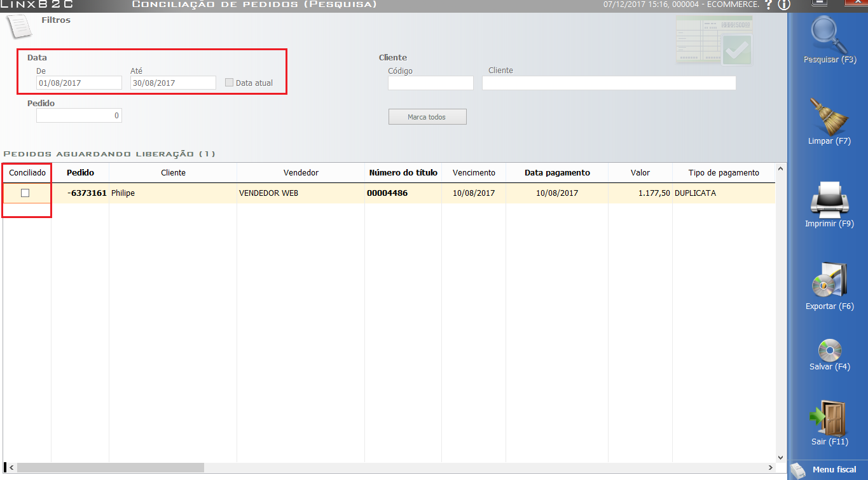Click the Número do título column header
The width and height of the screenshot is (868, 480).
tap(403, 173)
